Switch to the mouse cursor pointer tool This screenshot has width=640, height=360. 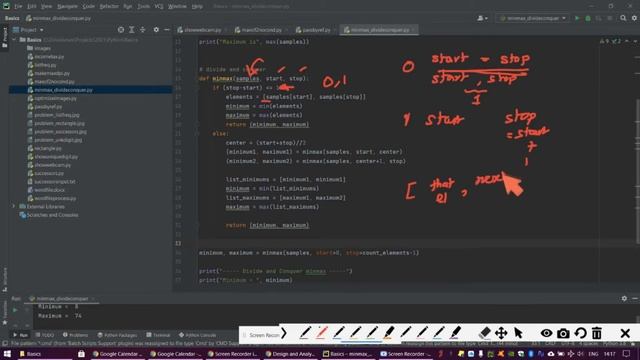(x=518, y=333)
